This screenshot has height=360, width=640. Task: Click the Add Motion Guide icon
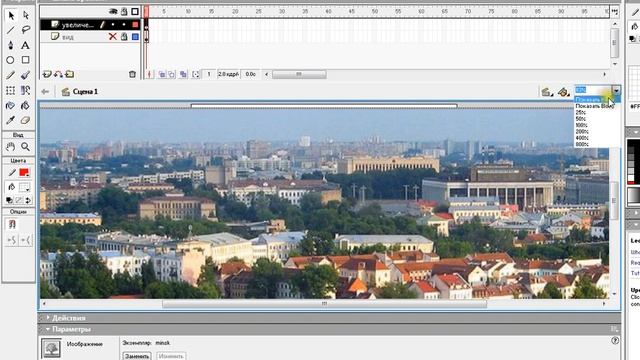click(58, 74)
